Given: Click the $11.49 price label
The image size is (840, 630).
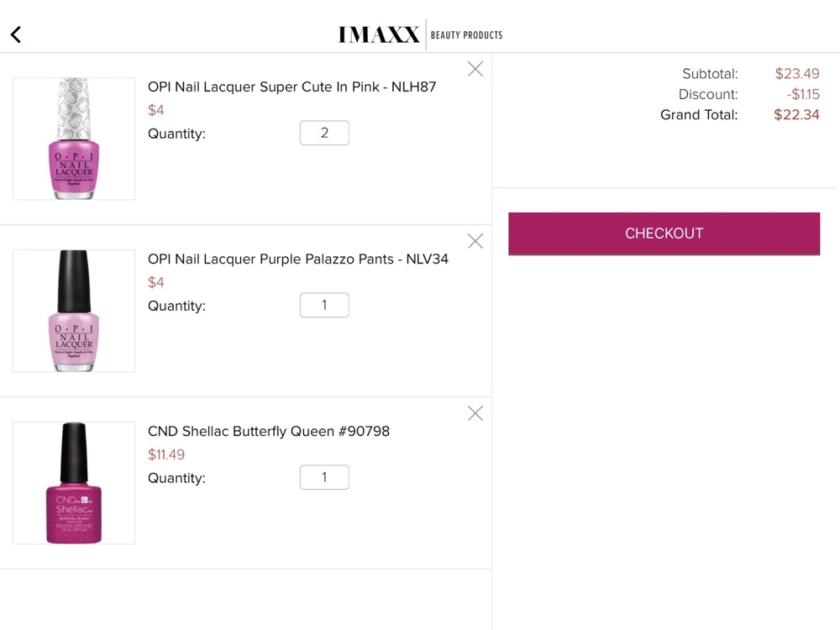Looking at the screenshot, I should pyautogui.click(x=166, y=454).
